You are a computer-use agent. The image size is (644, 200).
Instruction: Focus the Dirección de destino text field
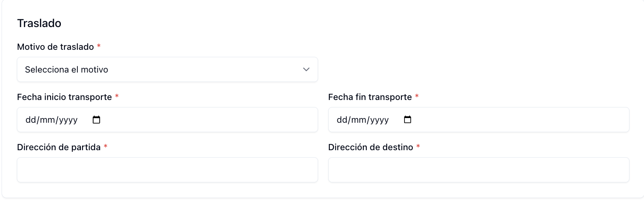pos(479,170)
